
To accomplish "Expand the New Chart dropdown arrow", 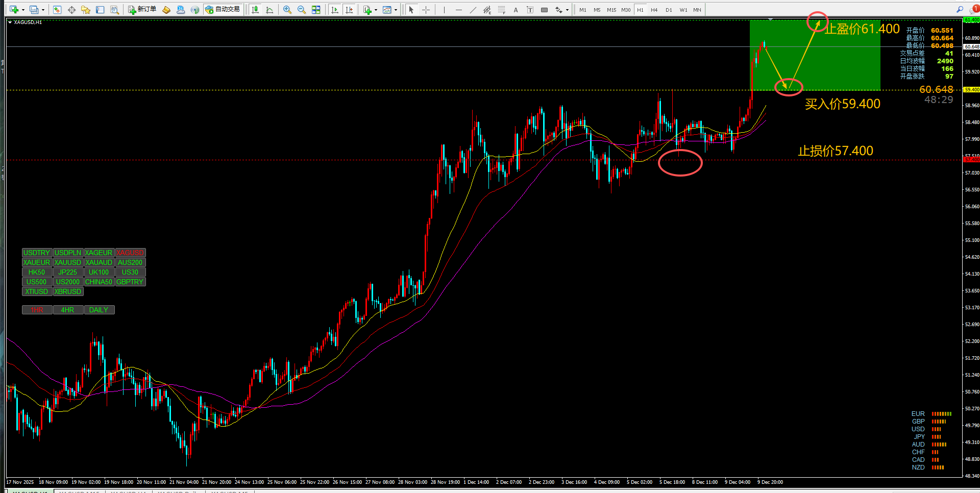I will 23,10.
